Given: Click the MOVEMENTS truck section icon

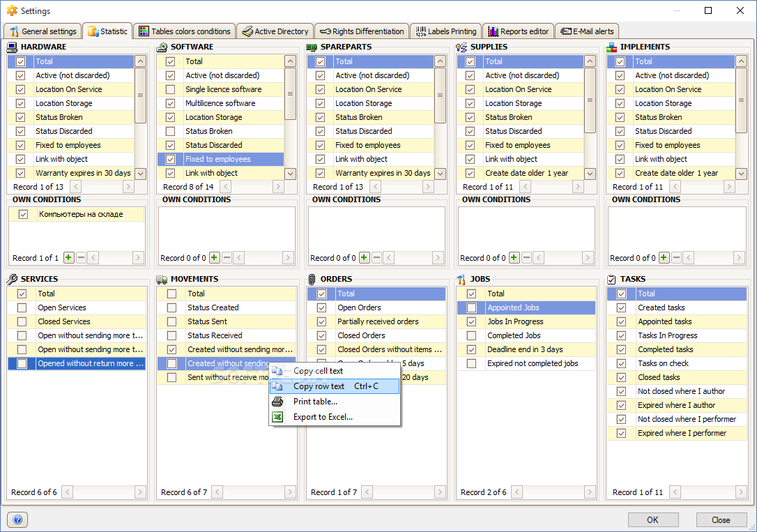Looking at the screenshot, I should pyautogui.click(x=162, y=279).
